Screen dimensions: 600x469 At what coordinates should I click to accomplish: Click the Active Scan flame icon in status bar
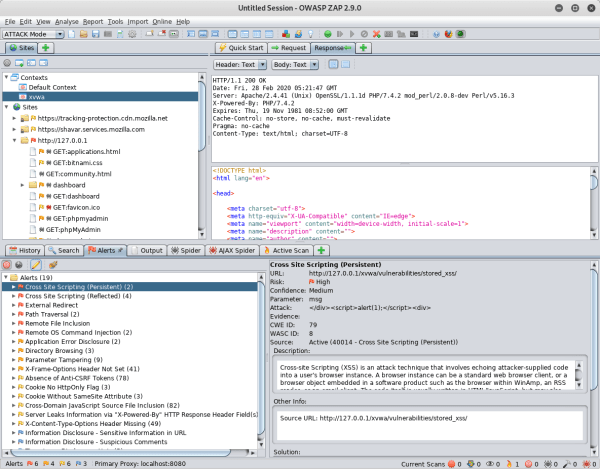coord(509,464)
